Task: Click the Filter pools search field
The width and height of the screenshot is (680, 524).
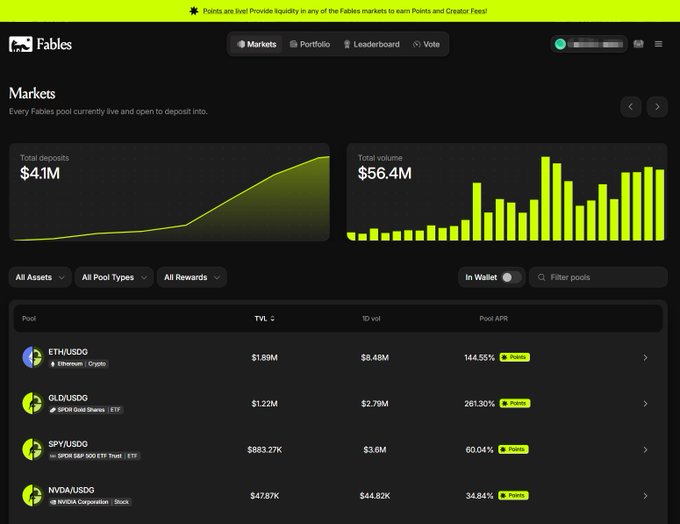Action: point(598,277)
